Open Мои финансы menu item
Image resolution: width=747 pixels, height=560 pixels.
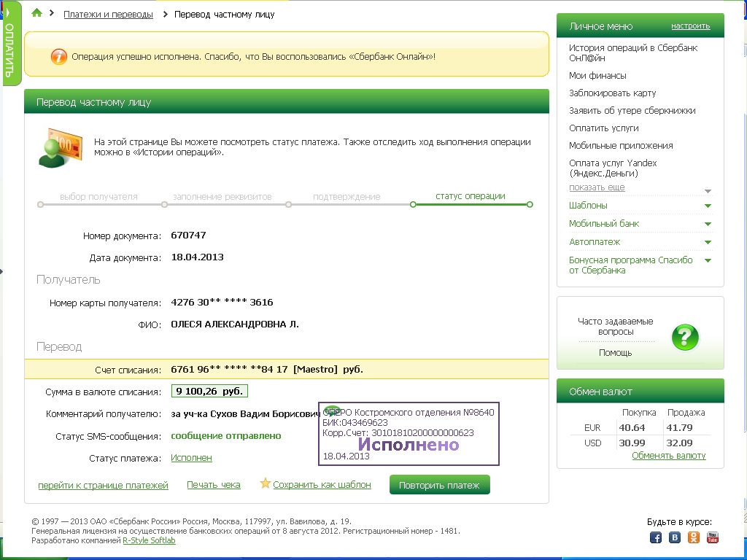tap(597, 76)
